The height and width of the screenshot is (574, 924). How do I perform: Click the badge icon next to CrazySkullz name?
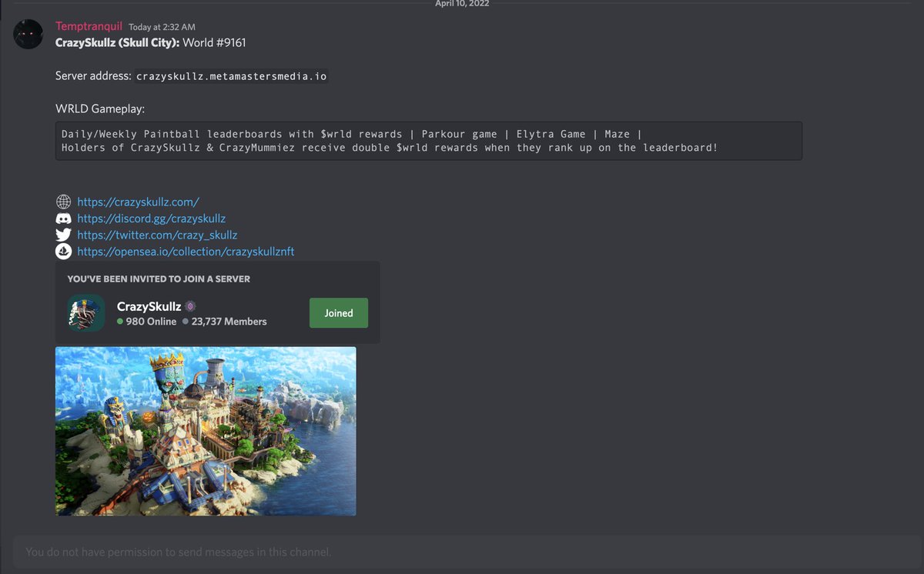click(x=191, y=306)
